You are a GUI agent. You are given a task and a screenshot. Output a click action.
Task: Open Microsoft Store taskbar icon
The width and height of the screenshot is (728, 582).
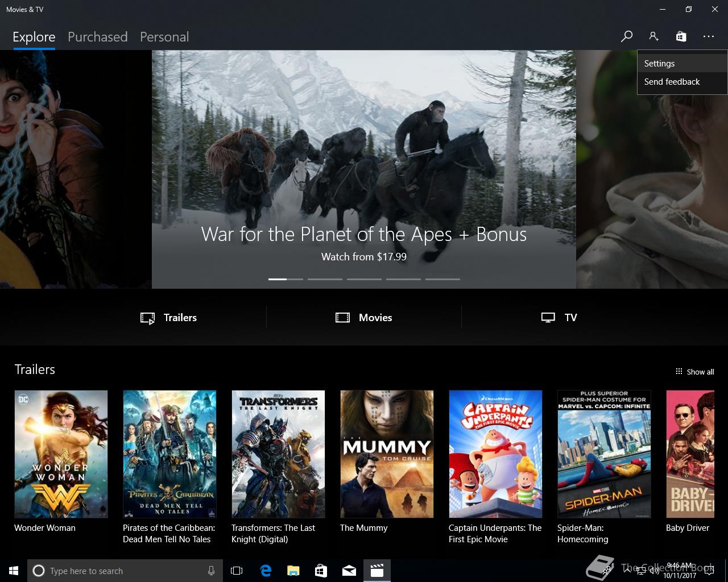(x=321, y=571)
